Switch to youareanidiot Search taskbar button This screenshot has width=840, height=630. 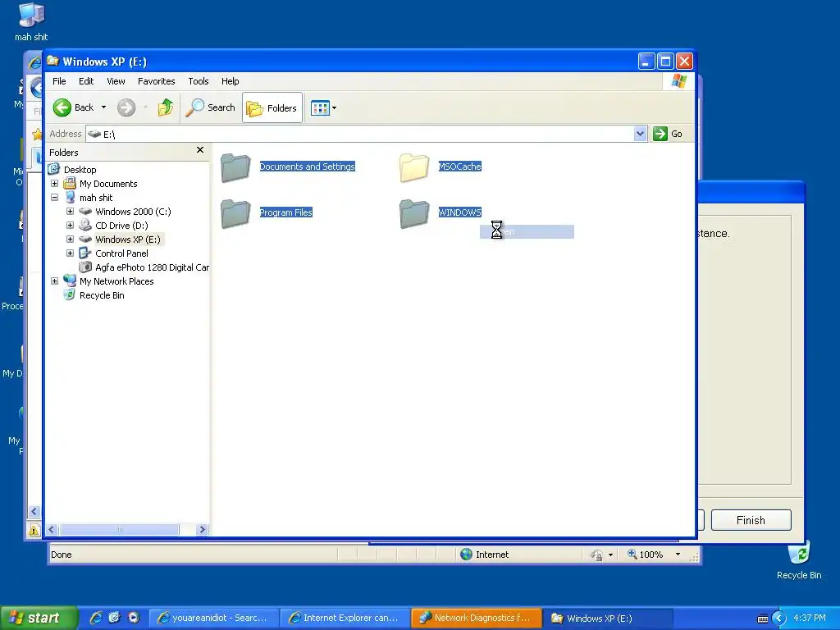click(213, 619)
